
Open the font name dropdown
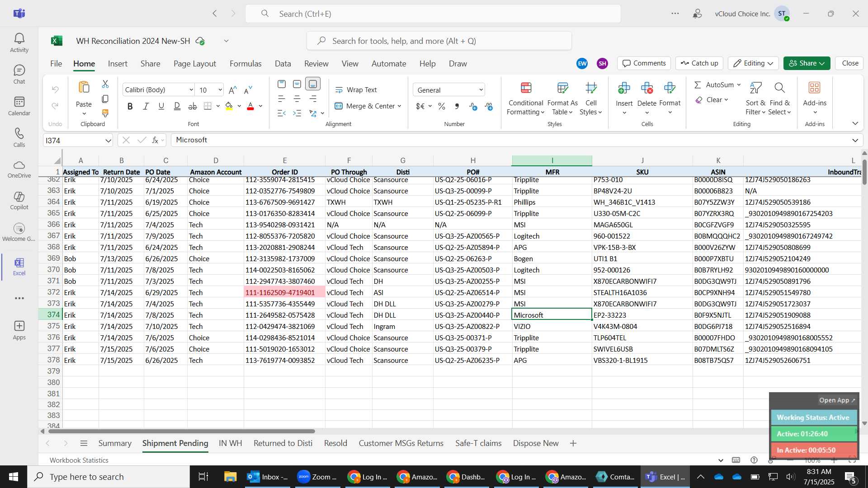(191, 90)
